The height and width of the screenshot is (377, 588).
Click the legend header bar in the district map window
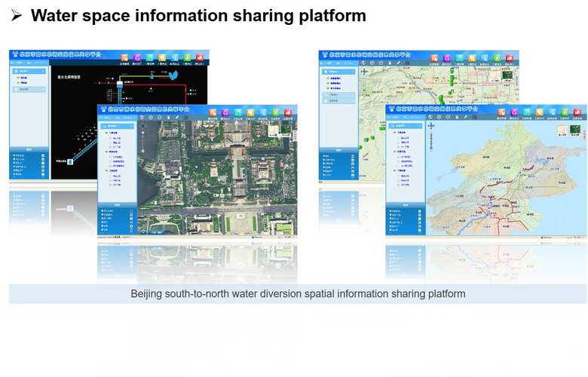(406, 205)
